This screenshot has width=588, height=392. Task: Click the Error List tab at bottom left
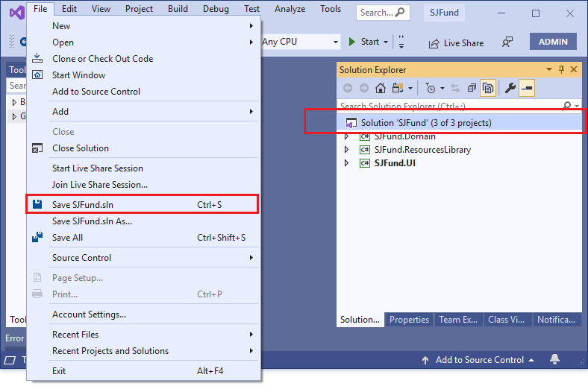click(x=15, y=338)
